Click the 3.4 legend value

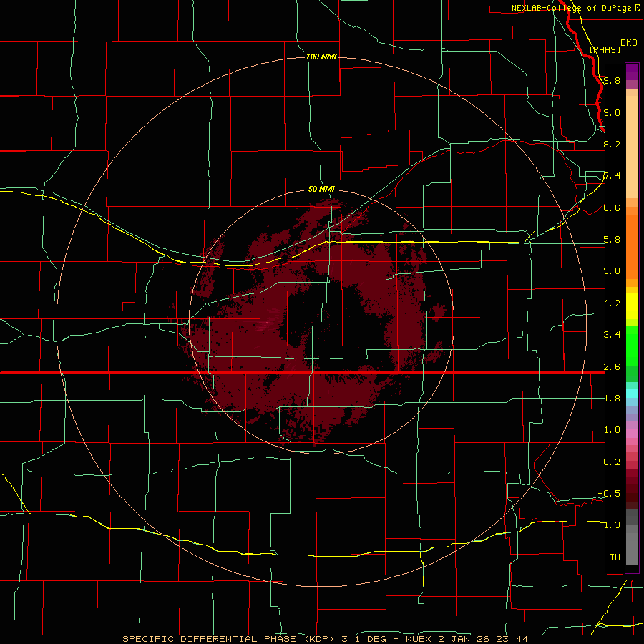612,335
